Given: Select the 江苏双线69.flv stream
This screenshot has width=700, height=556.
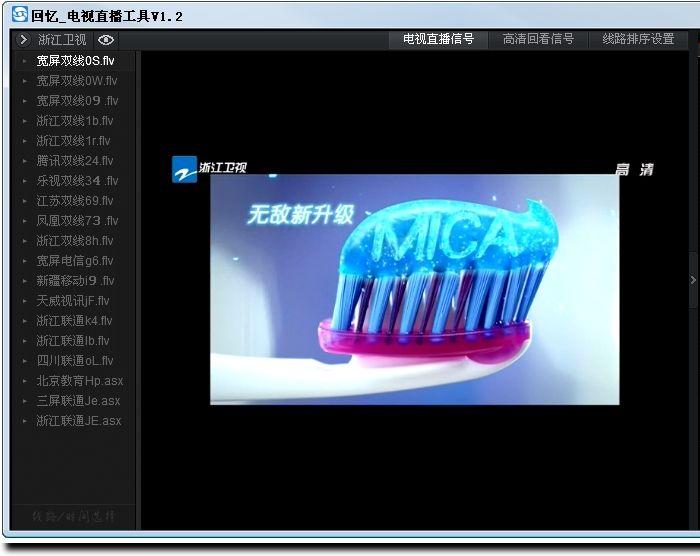Looking at the screenshot, I should tap(75, 201).
